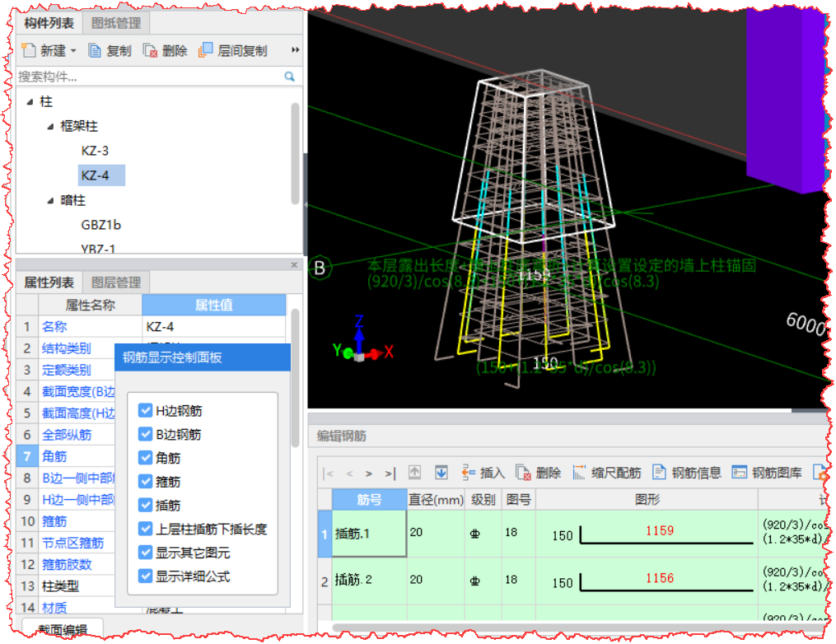Switch to the 图纸管理 tab
This screenshot has height=644, width=836.
click(x=115, y=23)
